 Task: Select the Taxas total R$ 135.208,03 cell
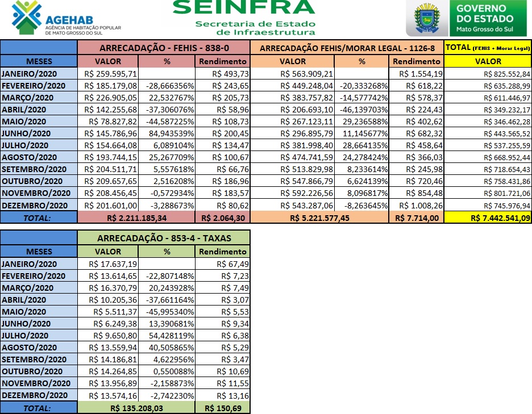[x=135, y=407]
